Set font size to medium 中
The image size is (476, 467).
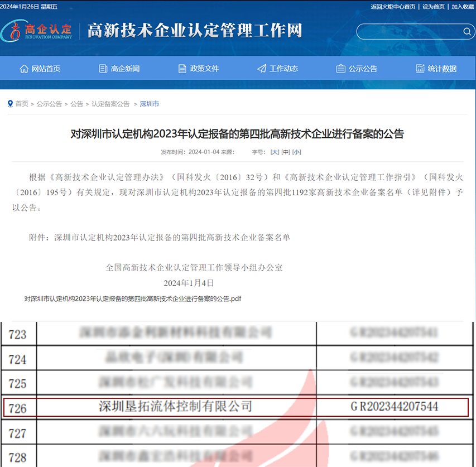(x=286, y=152)
